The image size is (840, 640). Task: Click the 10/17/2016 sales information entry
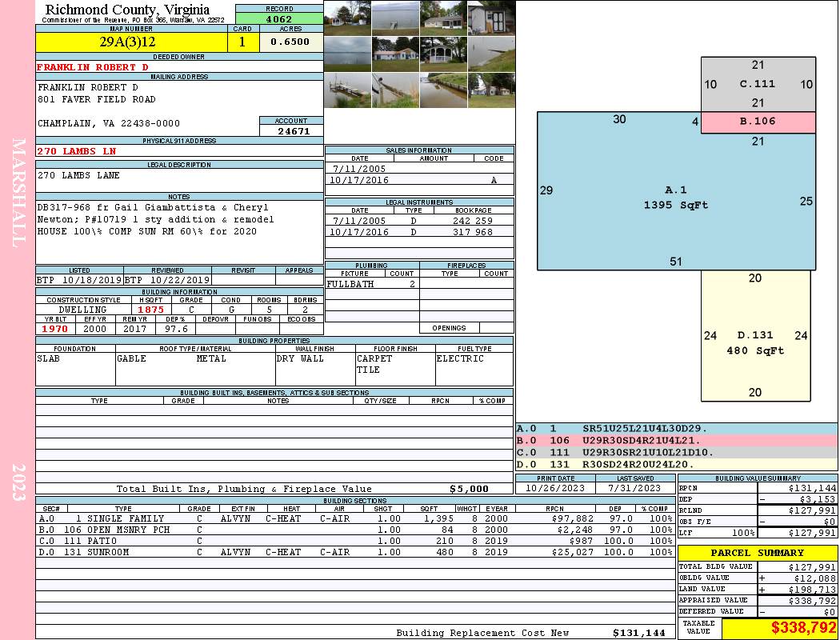[x=419, y=181]
